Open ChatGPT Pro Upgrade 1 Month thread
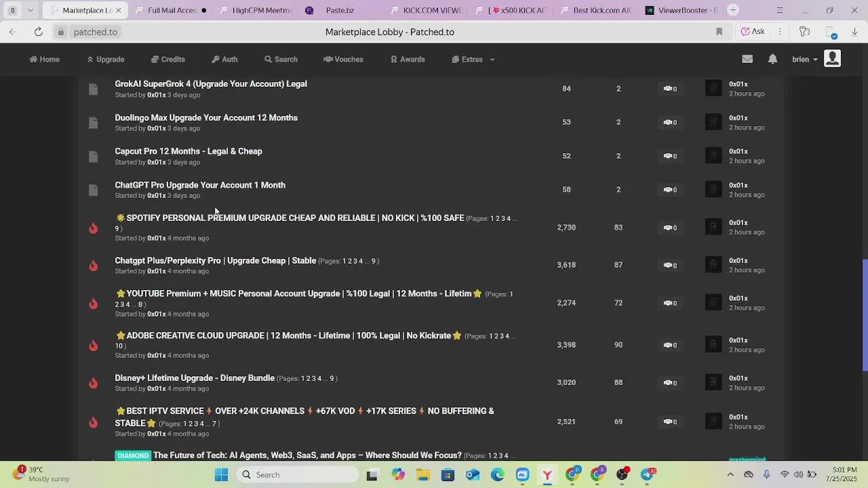The width and height of the screenshot is (868, 488). pos(200,185)
